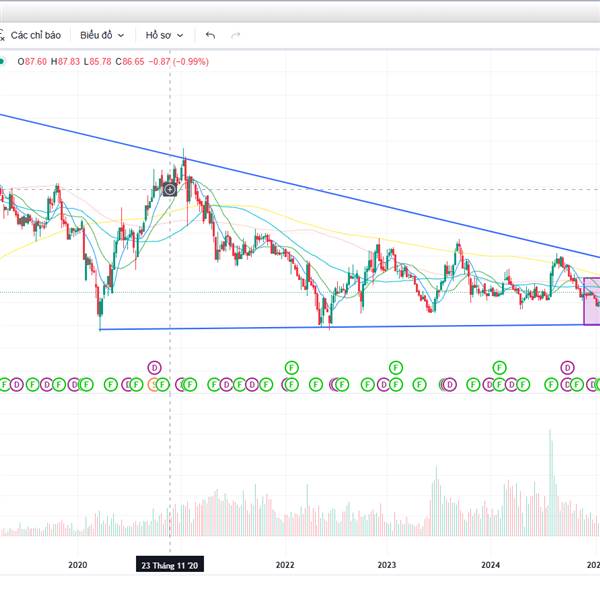This screenshot has width=600, height=600.
Task: Click the tallest volume bar spike
Action: coord(549,470)
